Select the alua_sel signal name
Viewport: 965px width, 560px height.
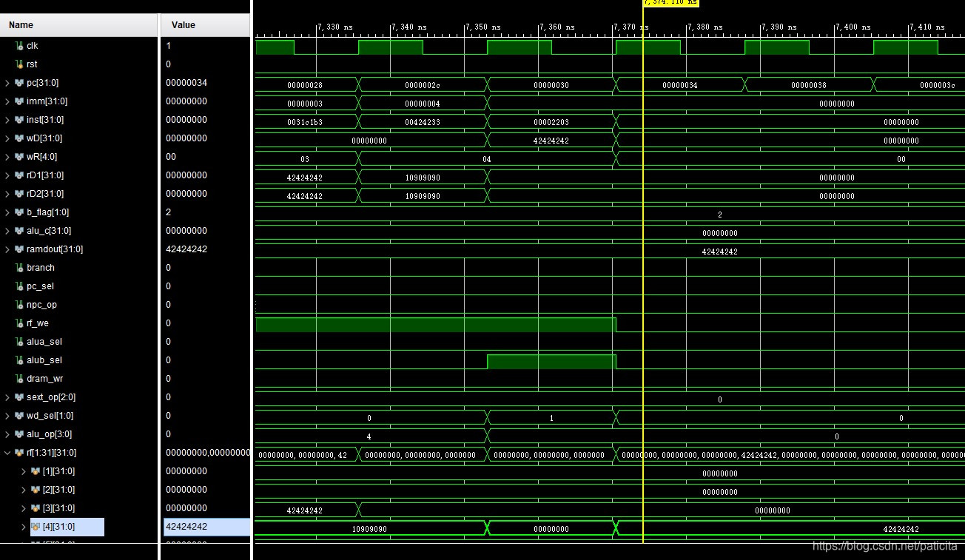44,342
